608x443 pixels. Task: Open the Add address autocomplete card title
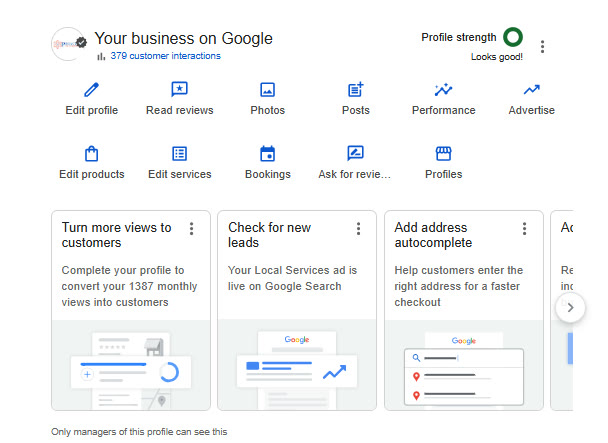point(433,235)
